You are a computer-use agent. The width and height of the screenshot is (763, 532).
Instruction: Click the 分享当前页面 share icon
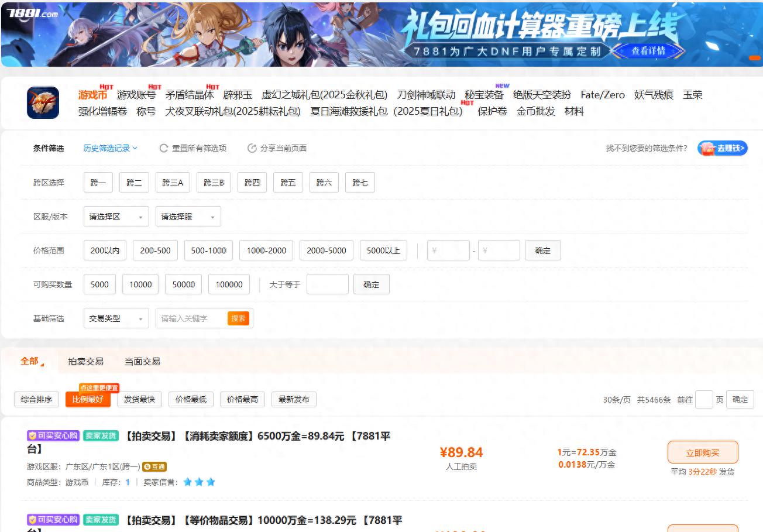[252, 147]
